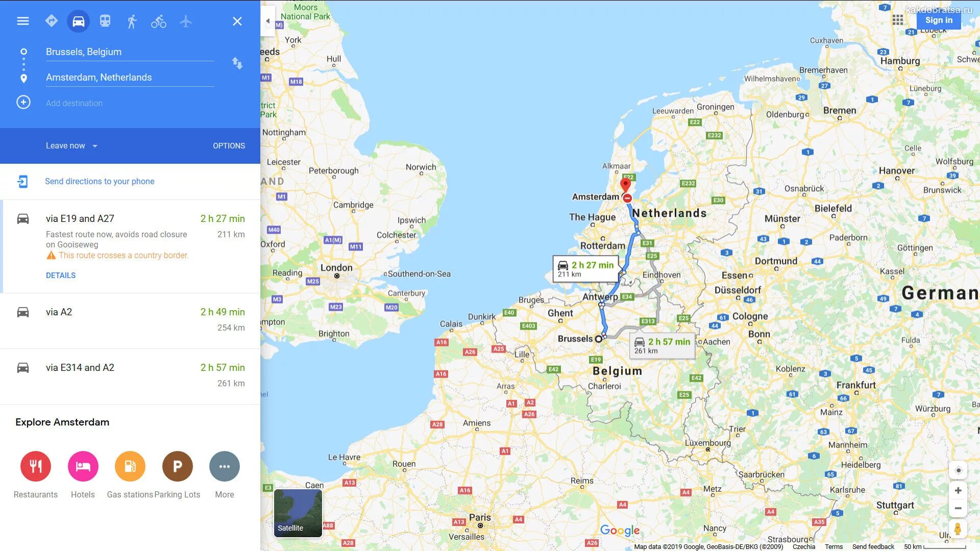Click the hamburger menu icon

point(22,21)
